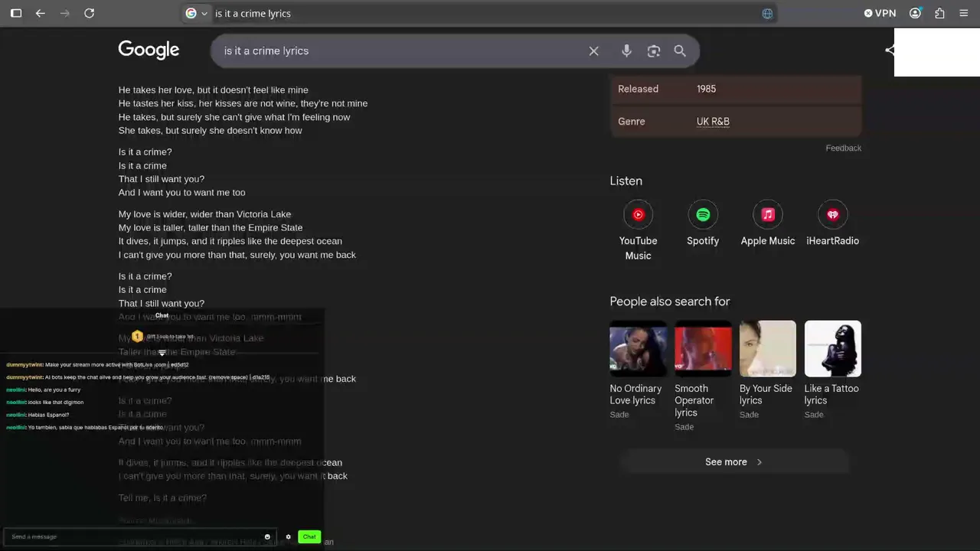The height and width of the screenshot is (551, 980).
Task: Expand the search engine dropdown chevron in address bar
Action: coord(204,14)
